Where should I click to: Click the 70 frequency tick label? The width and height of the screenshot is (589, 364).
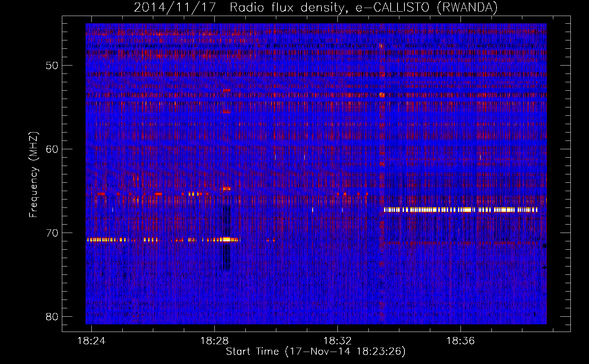point(52,233)
